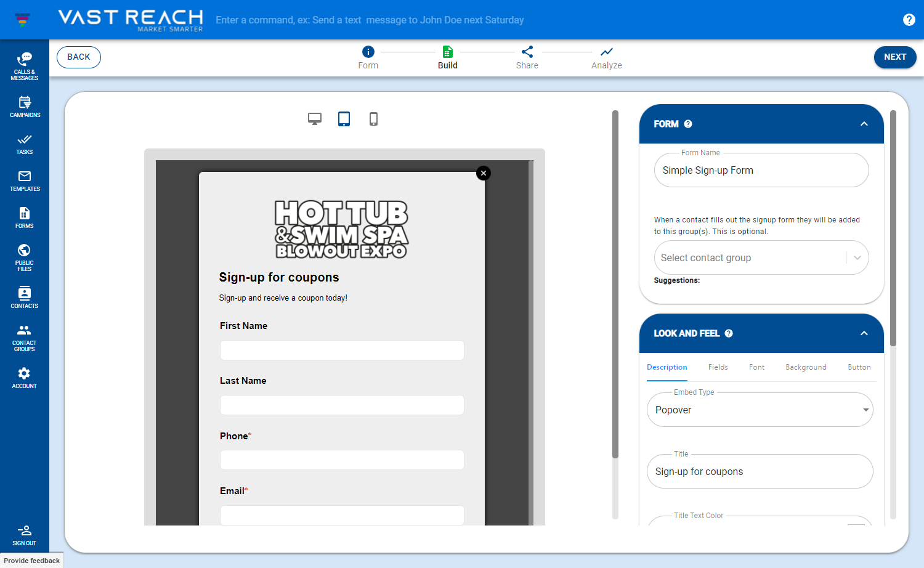Screen dimensions: 924x568
Task: Collapse the FORM panel
Action: (x=864, y=124)
